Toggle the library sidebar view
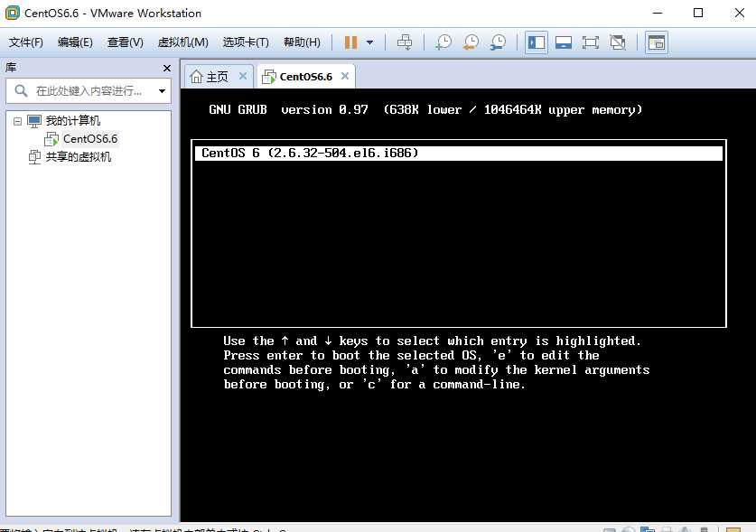The width and height of the screenshot is (756, 532). click(x=537, y=42)
